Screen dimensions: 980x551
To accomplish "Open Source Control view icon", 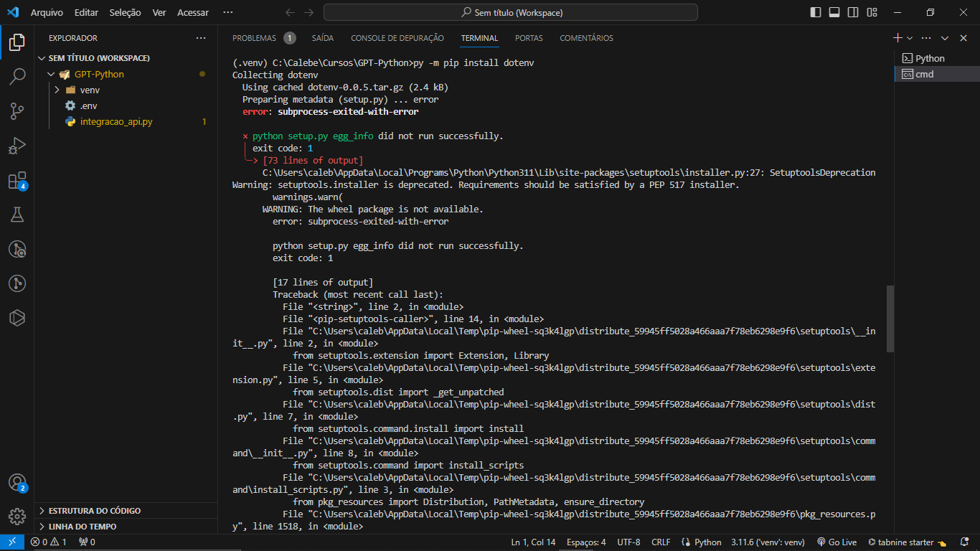I will pos(17,110).
